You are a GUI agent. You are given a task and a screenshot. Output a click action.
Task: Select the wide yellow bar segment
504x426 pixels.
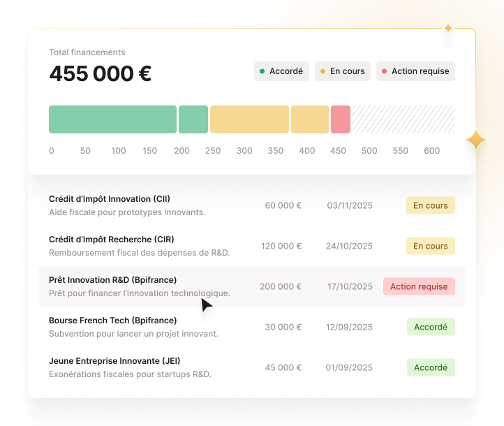point(249,119)
